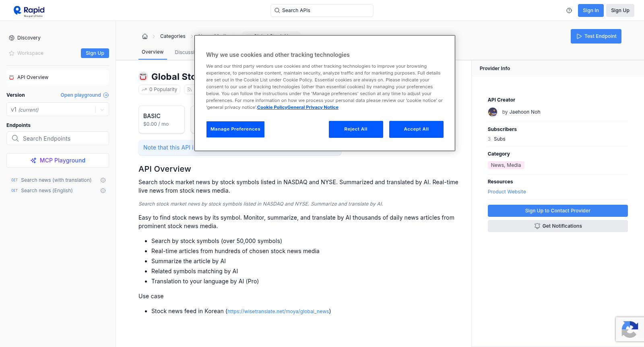This screenshot has height=347, width=644.
Task: Open the Cookie Policy link
Action: pyautogui.click(x=272, y=107)
